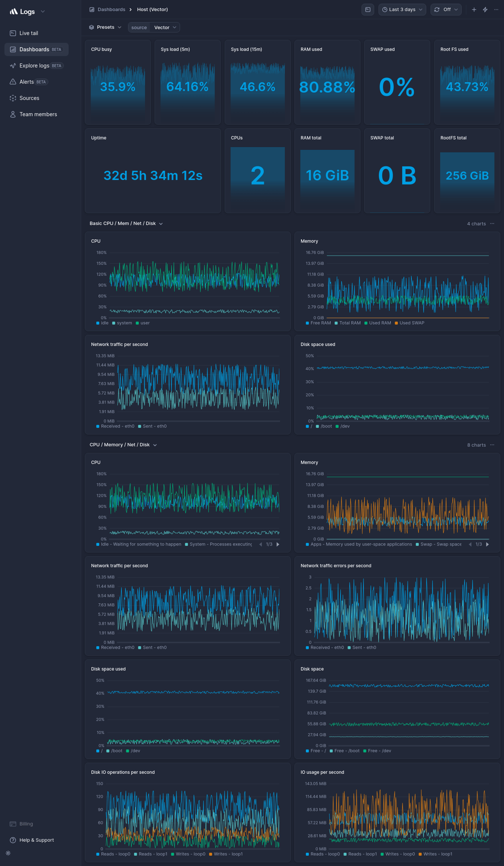Click the Billing card icon
Image resolution: width=504 pixels, height=866 pixels.
(13, 824)
